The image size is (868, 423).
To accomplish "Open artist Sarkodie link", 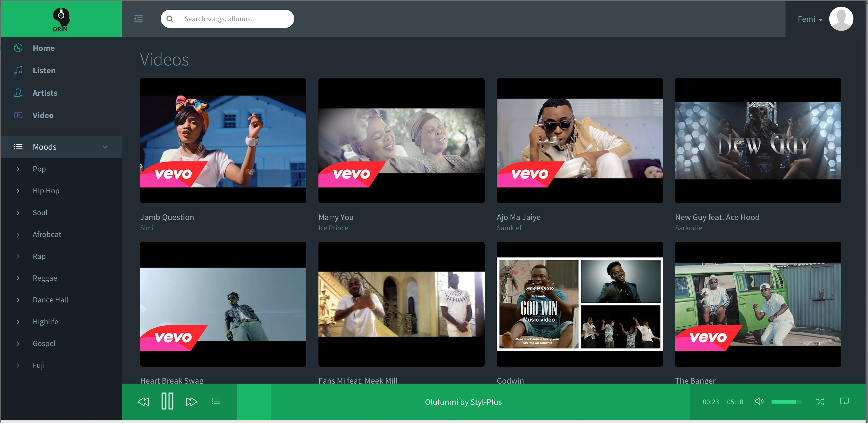I will (x=689, y=228).
